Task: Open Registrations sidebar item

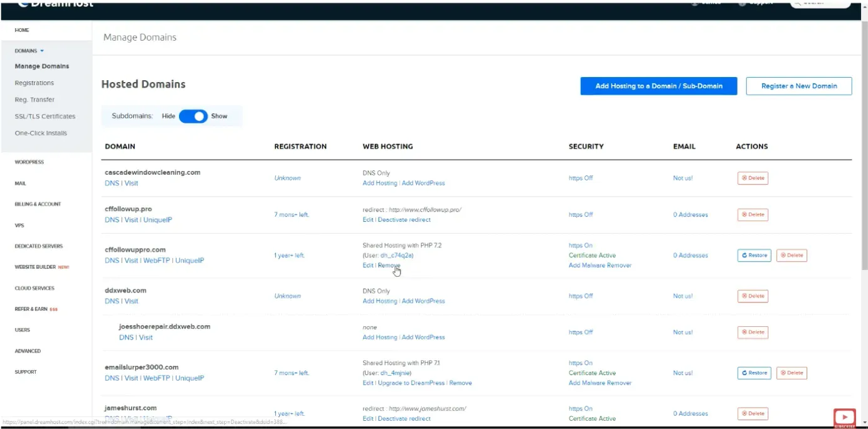Action: [x=34, y=83]
